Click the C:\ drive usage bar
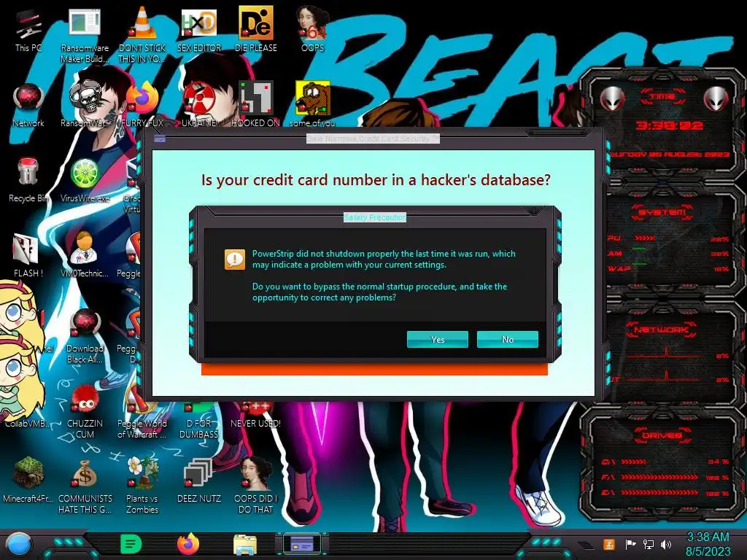This screenshot has width=747, height=560. point(634,462)
